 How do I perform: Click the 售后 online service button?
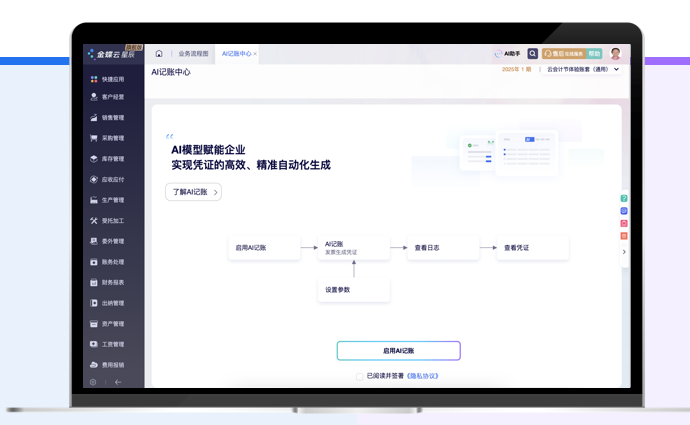click(x=561, y=54)
